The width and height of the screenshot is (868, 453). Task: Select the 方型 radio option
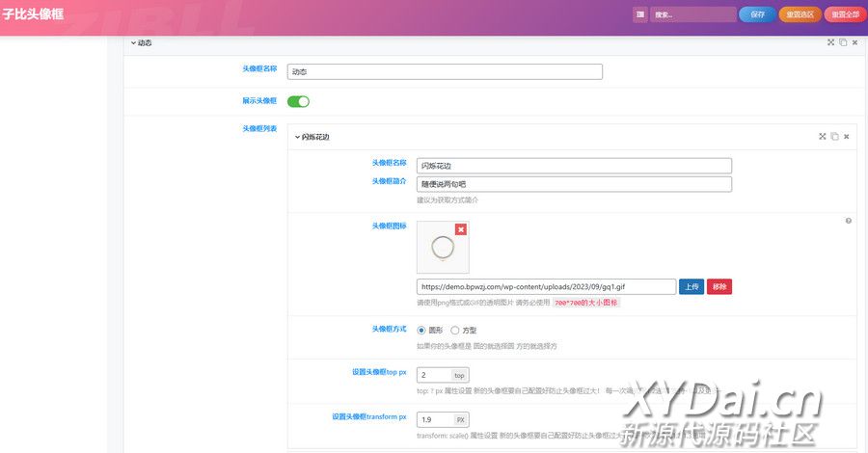[455, 330]
